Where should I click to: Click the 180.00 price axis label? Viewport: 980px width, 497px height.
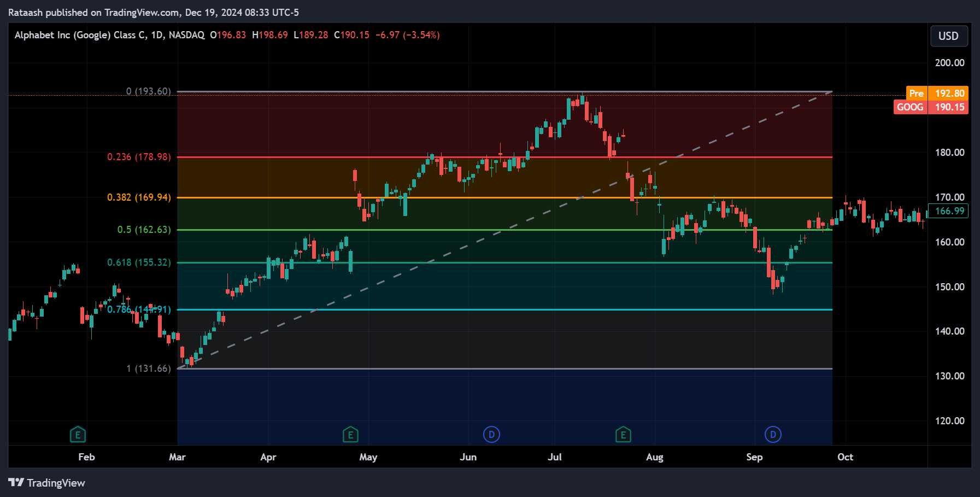point(949,153)
